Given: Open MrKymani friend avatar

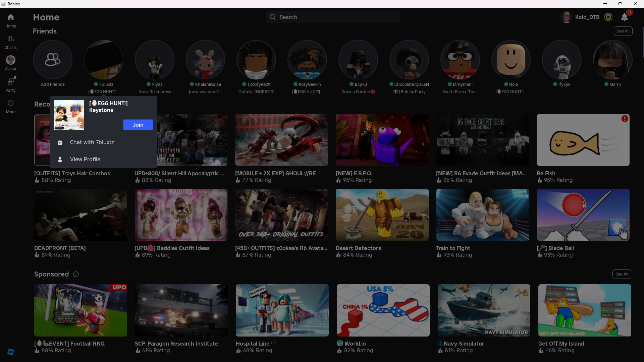Looking at the screenshot, I should point(460,60).
